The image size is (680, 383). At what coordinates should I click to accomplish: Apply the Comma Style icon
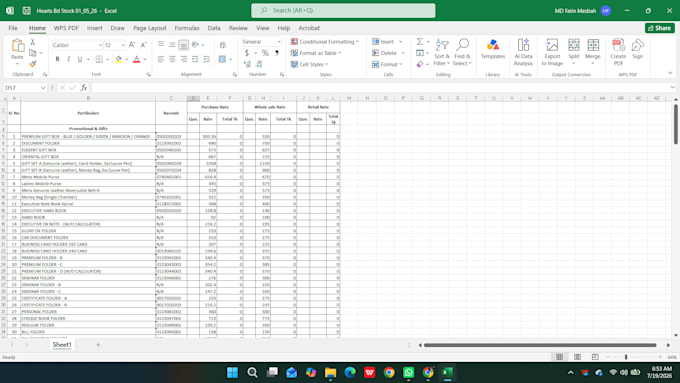point(277,53)
